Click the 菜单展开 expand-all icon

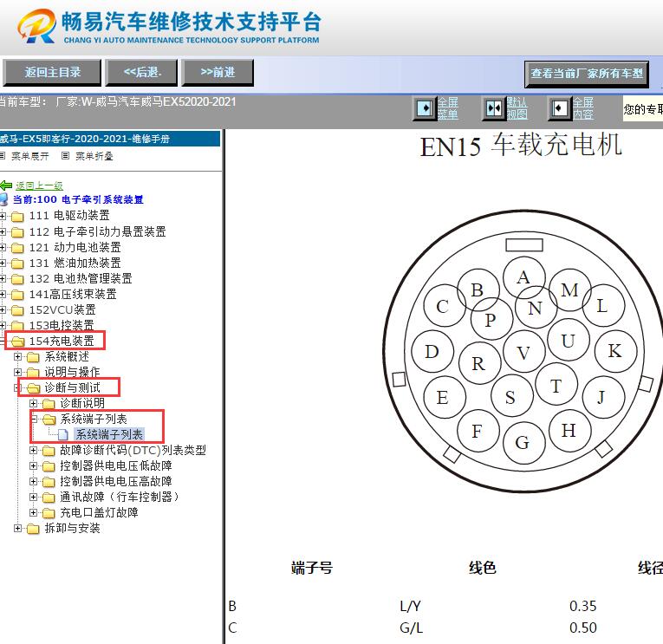click(2, 156)
